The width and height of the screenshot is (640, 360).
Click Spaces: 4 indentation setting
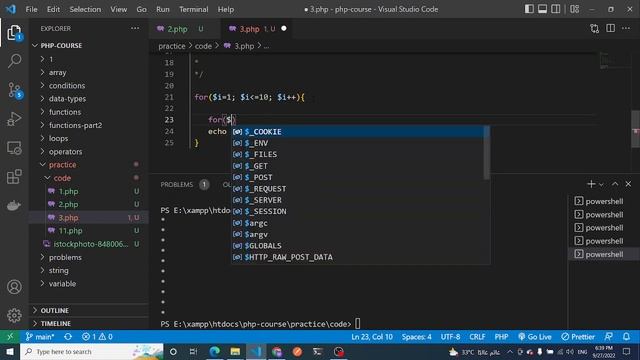[416, 337]
